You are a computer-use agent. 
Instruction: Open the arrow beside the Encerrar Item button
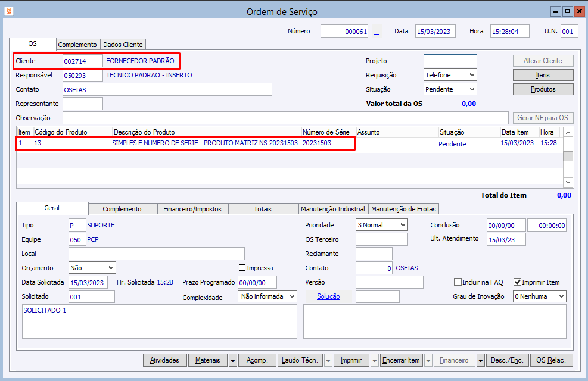tap(428, 360)
